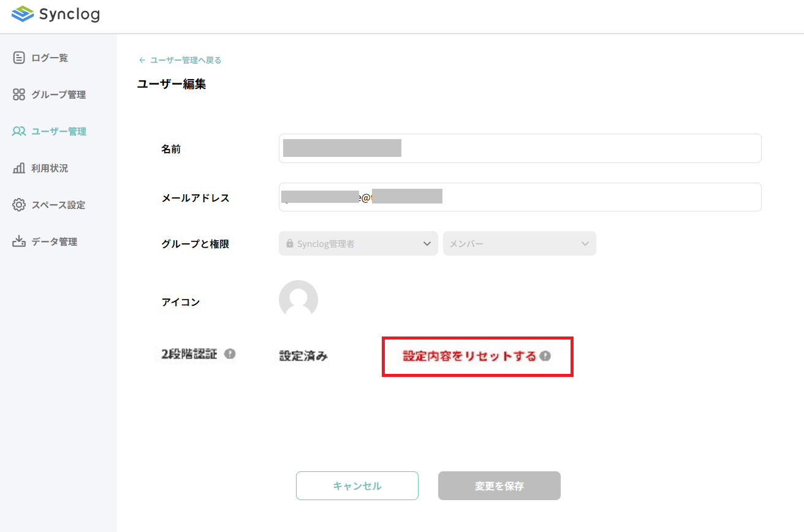
Task: Click the placeholder user avatar icon
Action: click(298, 300)
